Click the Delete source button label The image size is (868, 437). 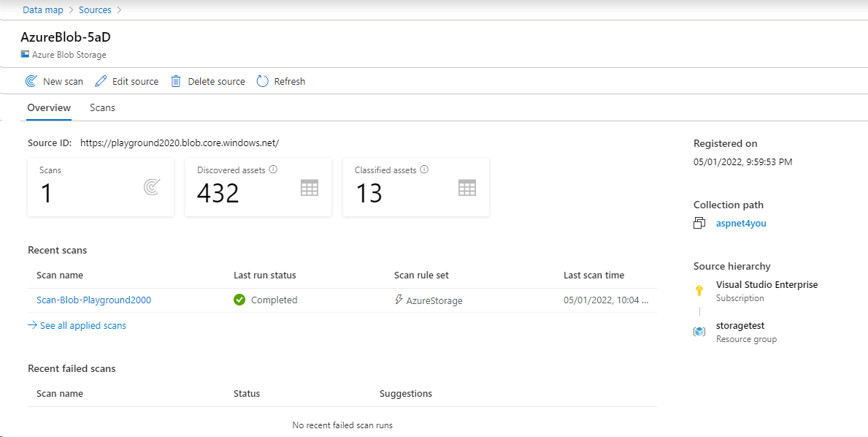point(216,81)
